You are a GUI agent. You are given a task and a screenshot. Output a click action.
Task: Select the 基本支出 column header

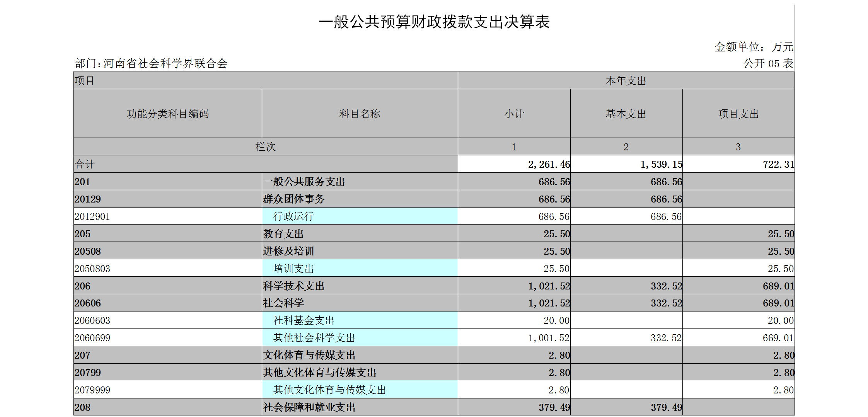626,114
